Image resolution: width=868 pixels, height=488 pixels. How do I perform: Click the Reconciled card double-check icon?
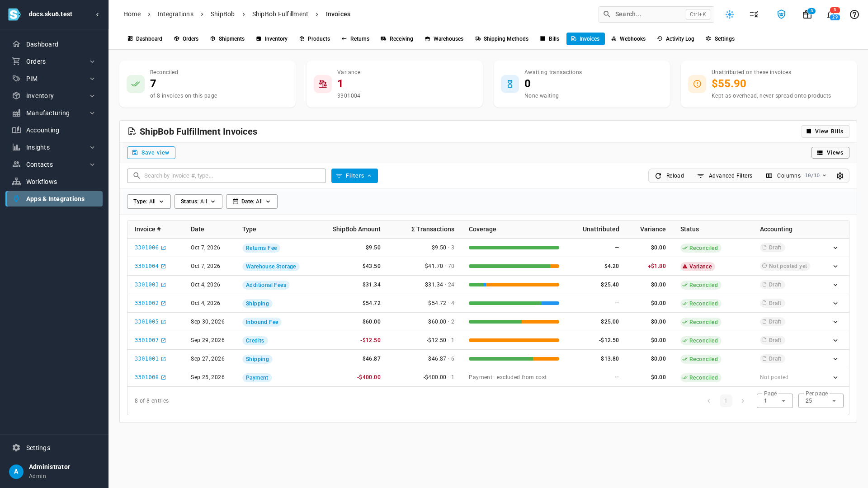(x=136, y=84)
